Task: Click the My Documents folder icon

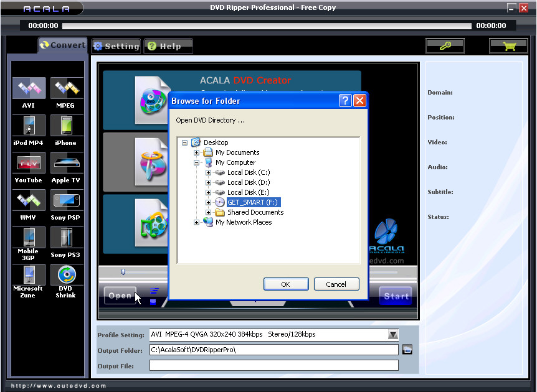Action: (x=208, y=152)
